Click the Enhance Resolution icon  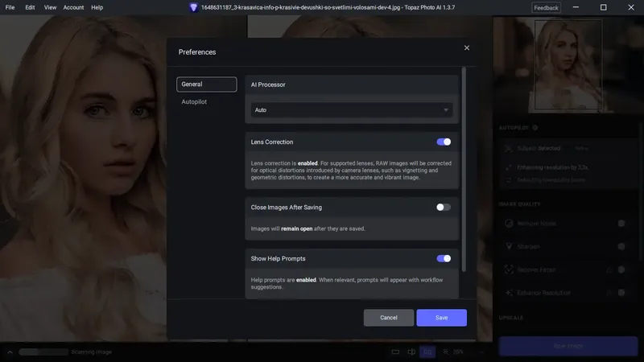(x=509, y=293)
